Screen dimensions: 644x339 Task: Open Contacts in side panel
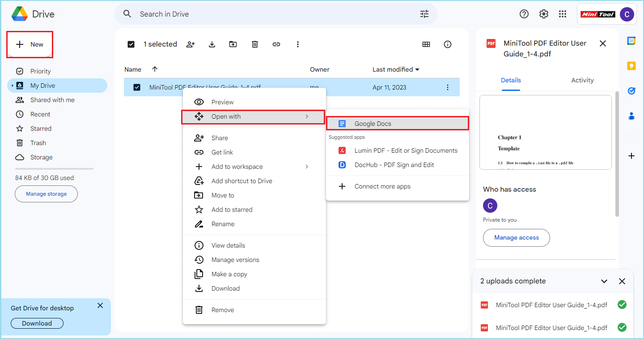click(631, 116)
